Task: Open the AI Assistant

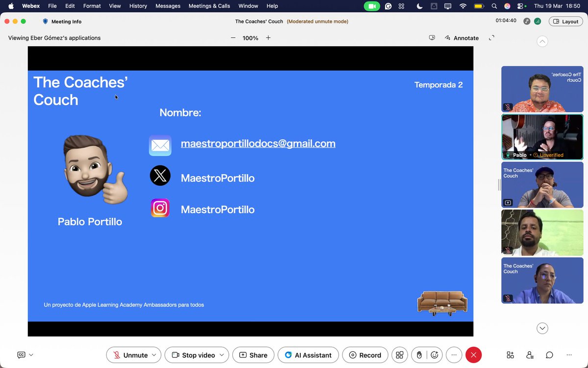Action: coord(308,355)
